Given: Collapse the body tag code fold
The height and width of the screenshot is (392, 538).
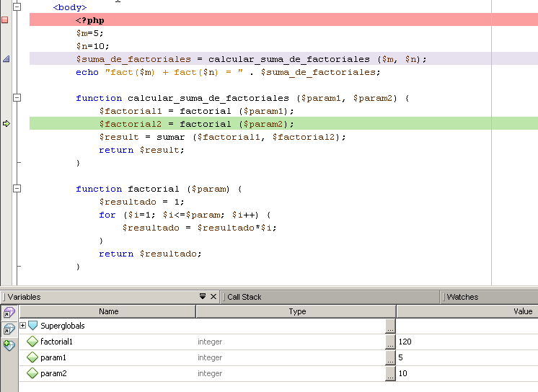Looking at the screenshot, I should 17,6.
